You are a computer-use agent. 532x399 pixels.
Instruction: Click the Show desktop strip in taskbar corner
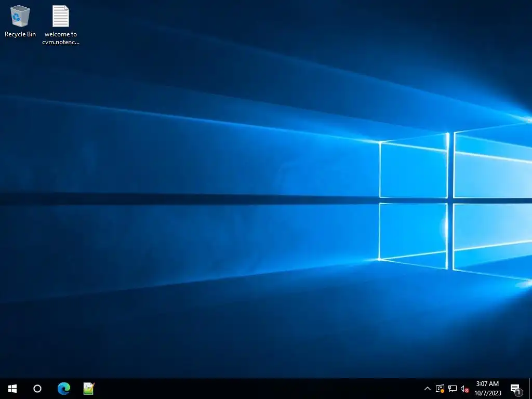point(530,389)
